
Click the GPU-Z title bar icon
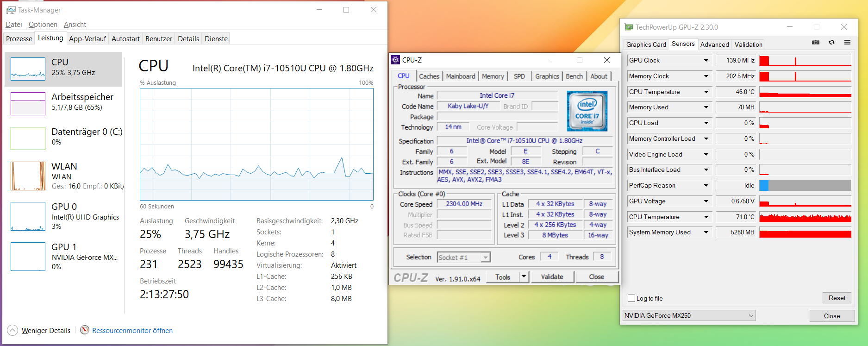point(629,27)
